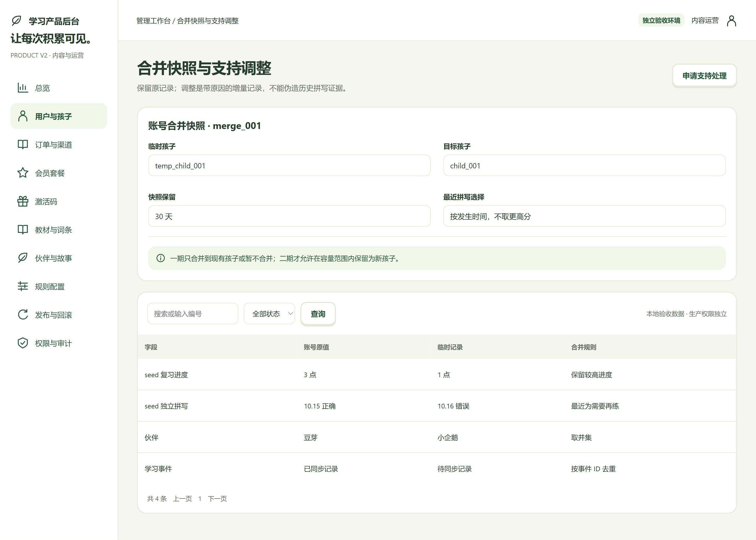Click the gift icon for 激活码
Viewport: 756px width, 540px height.
[23, 201]
